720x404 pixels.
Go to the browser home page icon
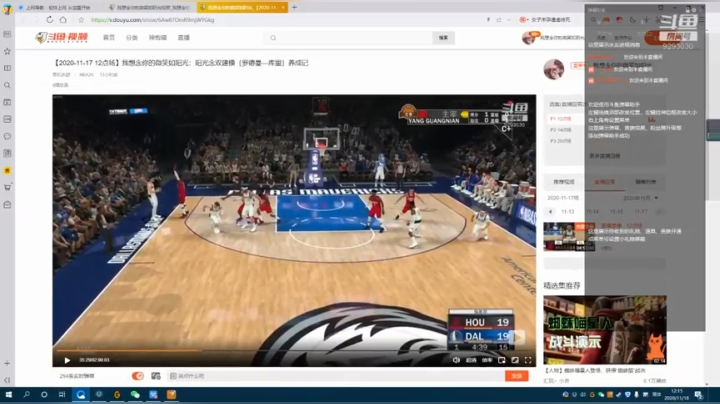tap(63, 20)
